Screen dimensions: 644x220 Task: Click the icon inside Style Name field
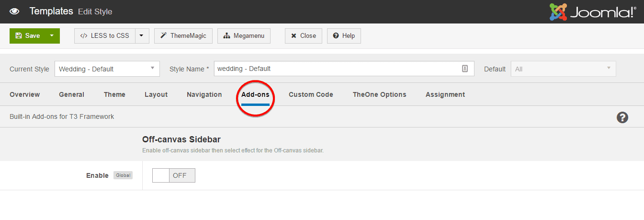pos(464,69)
